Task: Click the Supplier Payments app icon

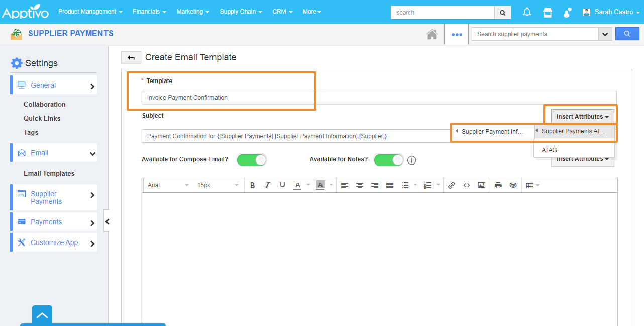Action: point(17,34)
